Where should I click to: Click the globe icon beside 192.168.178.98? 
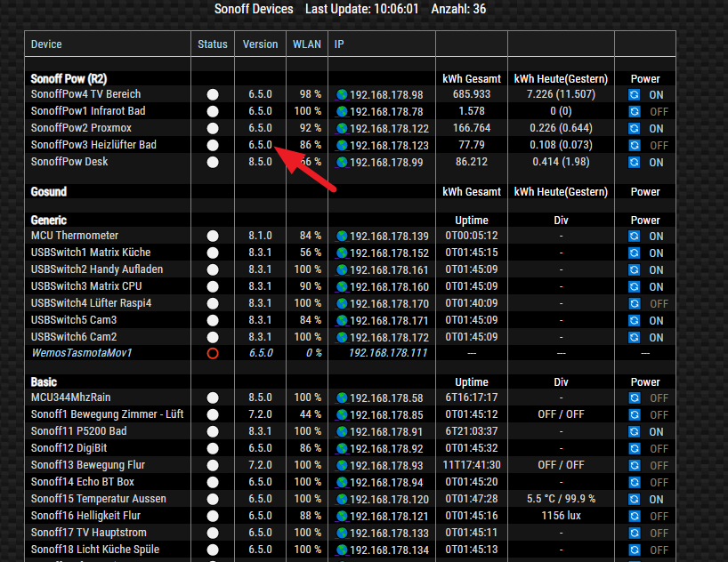pyautogui.click(x=342, y=94)
